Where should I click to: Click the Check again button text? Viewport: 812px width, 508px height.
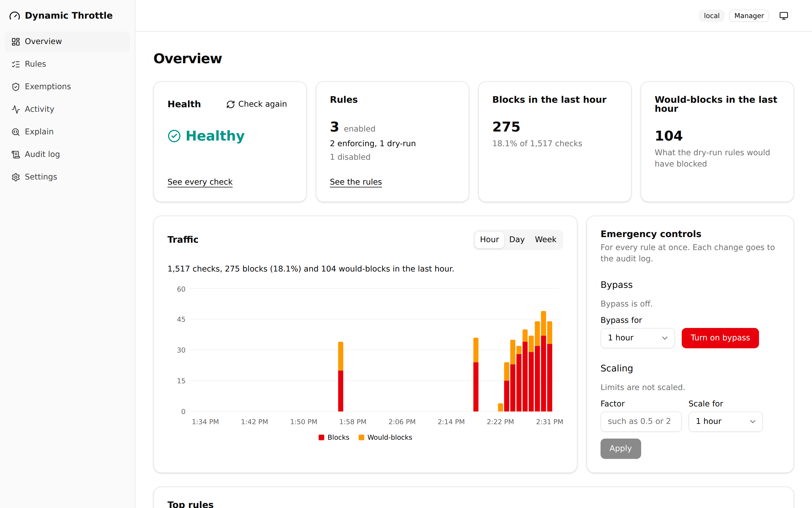point(262,104)
